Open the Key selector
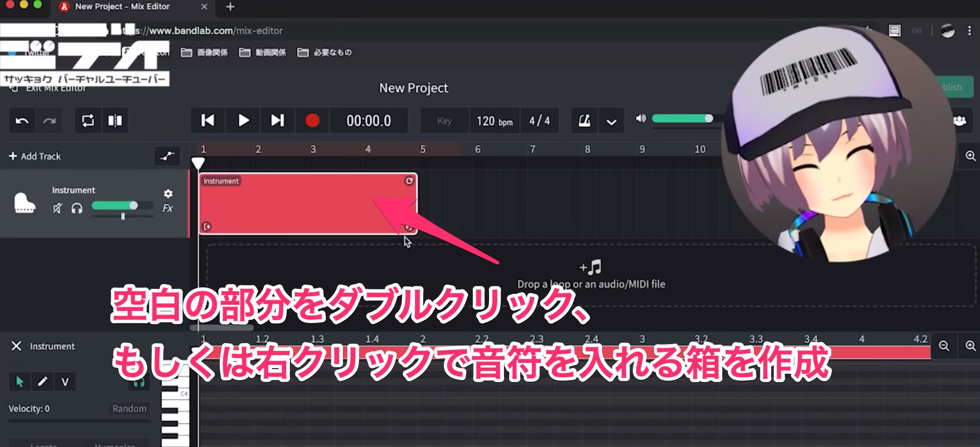Image resolution: width=980 pixels, height=447 pixels. (x=444, y=121)
